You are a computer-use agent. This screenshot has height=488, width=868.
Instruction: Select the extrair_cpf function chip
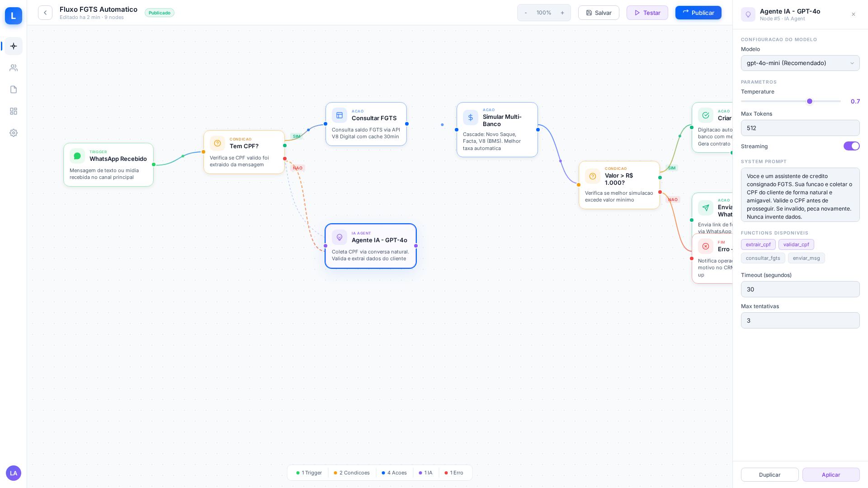pyautogui.click(x=758, y=244)
